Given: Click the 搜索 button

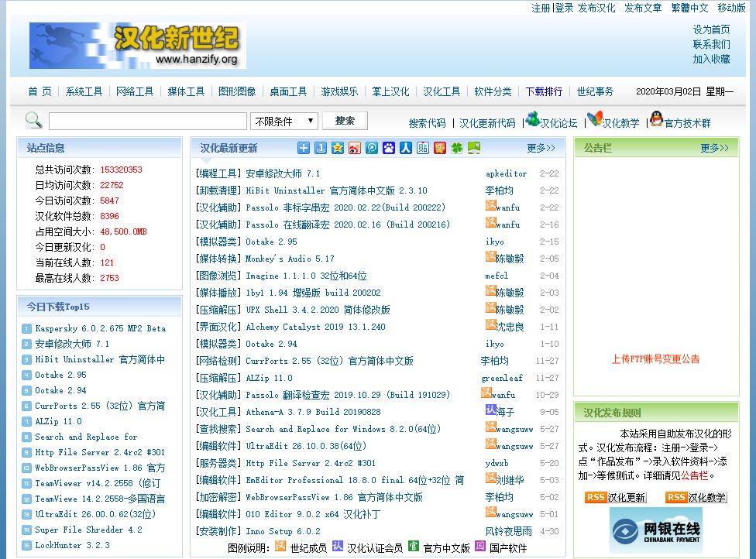Looking at the screenshot, I should pyautogui.click(x=345, y=121).
